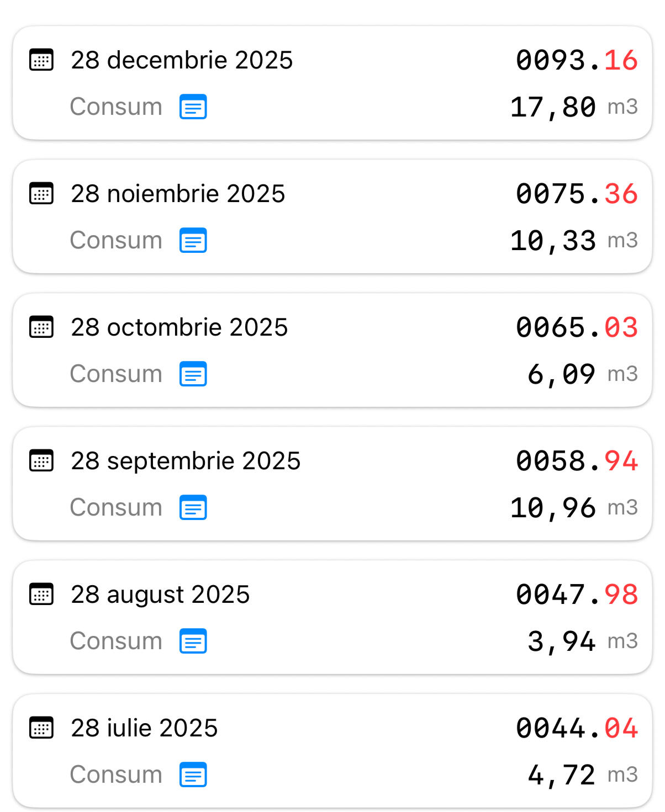Tap the calendar icon beside 28 noiembrie 2025
This screenshot has height=812, width=665.
pos(41,194)
